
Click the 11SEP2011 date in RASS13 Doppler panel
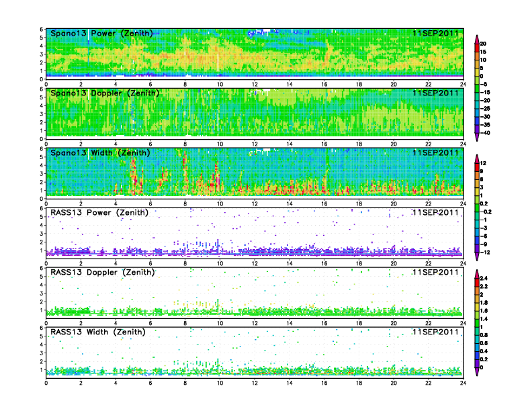pos(436,272)
